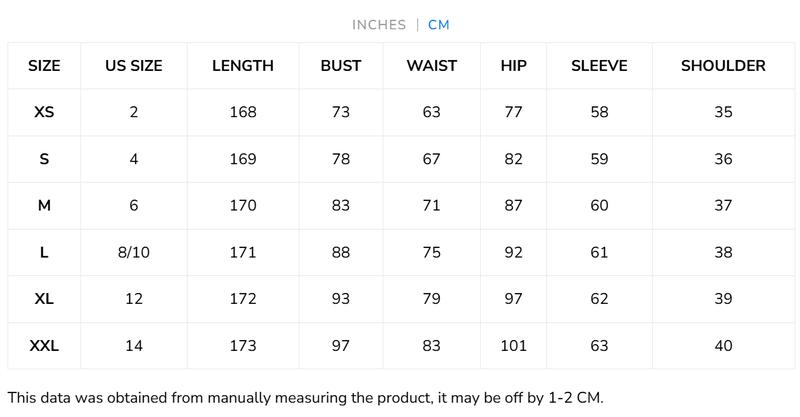This screenshot has height=417, width=800.
Task: Click the BUST column header
Action: coord(341,66)
